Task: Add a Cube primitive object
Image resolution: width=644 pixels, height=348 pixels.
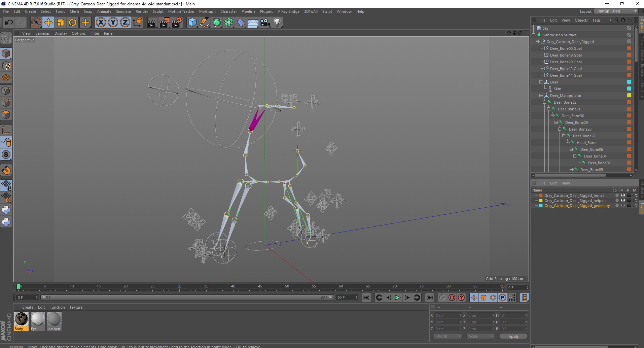Action: [x=192, y=23]
